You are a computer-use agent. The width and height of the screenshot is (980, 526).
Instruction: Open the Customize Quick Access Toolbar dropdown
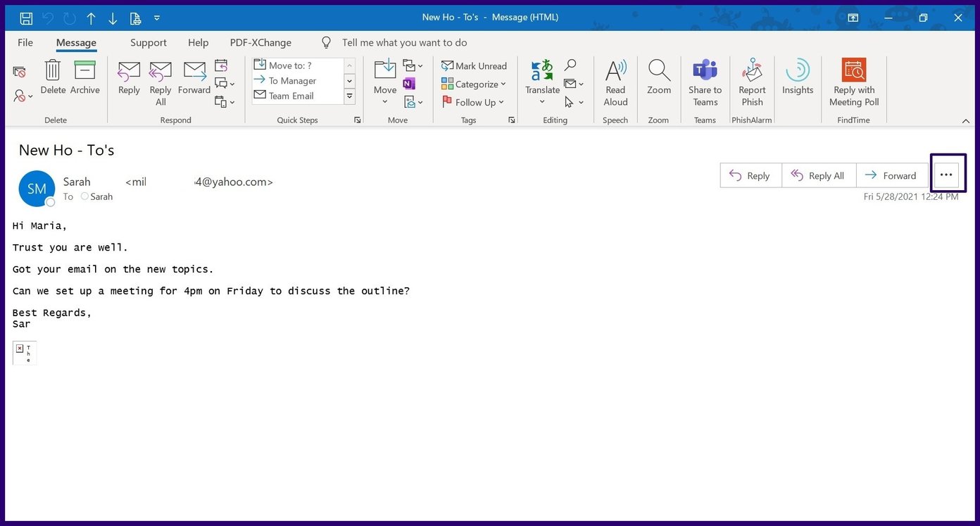click(x=157, y=18)
